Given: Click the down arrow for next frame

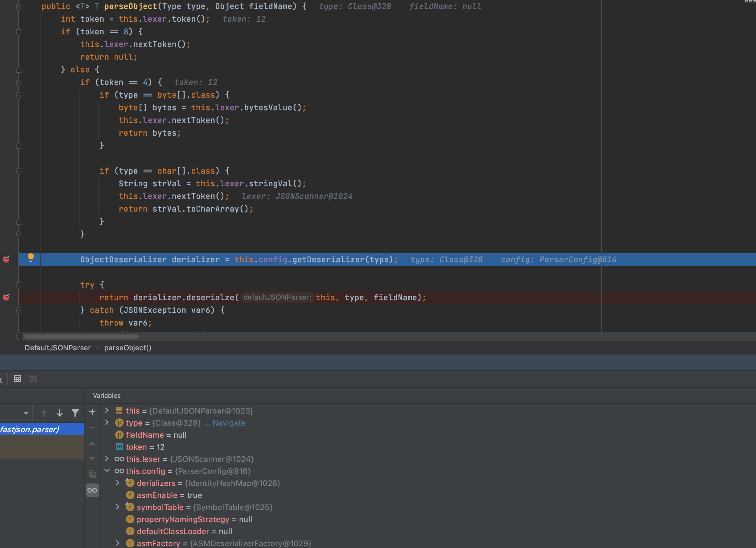Looking at the screenshot, I should 60,413.
